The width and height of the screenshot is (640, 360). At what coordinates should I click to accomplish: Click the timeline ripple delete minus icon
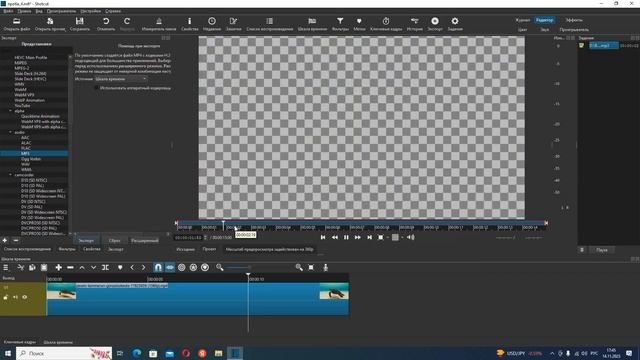point(70,267)
